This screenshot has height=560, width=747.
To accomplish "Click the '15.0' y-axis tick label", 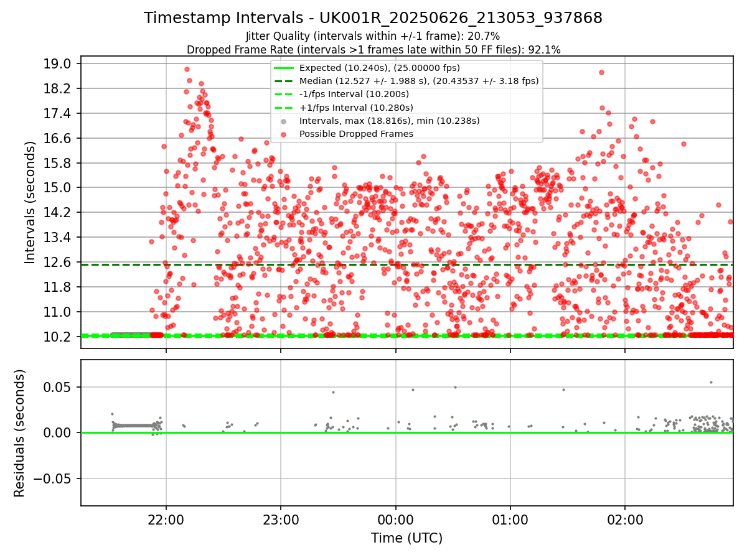I will [x=59, y=187].
